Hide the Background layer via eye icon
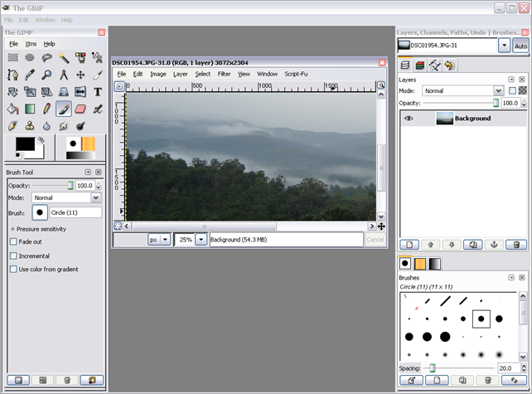Screen dimensions: 532x394 tap(409, 119)
